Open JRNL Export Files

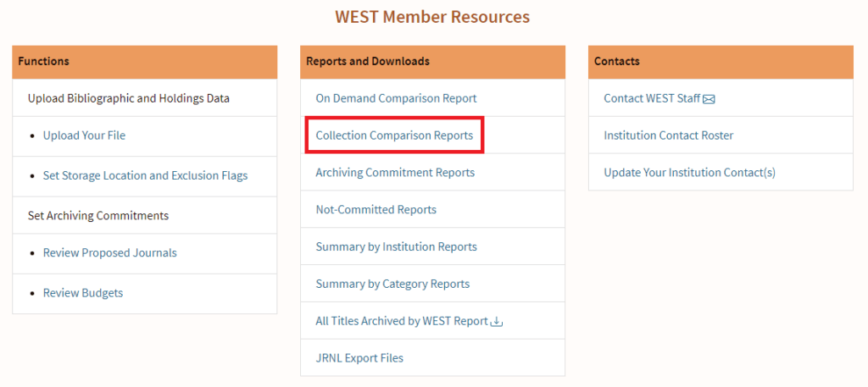[x=359, y=357]
